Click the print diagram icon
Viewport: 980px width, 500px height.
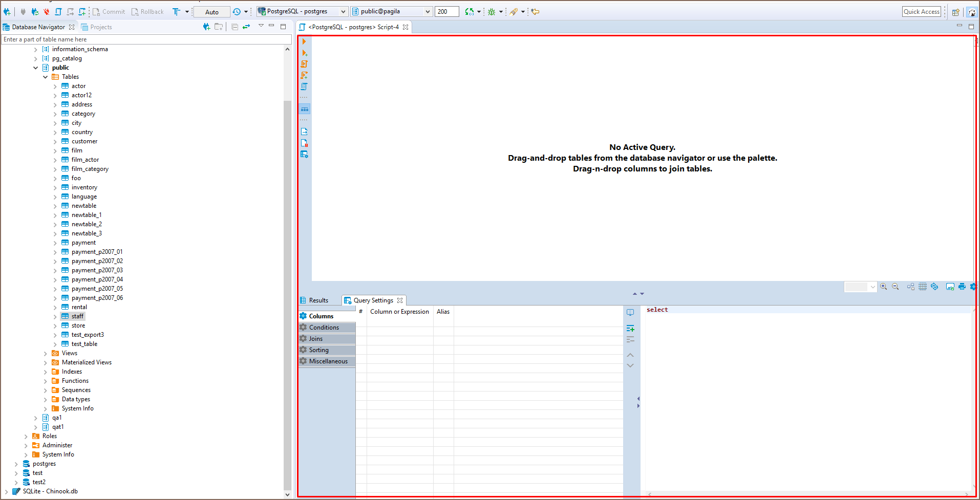click(962, 287)
